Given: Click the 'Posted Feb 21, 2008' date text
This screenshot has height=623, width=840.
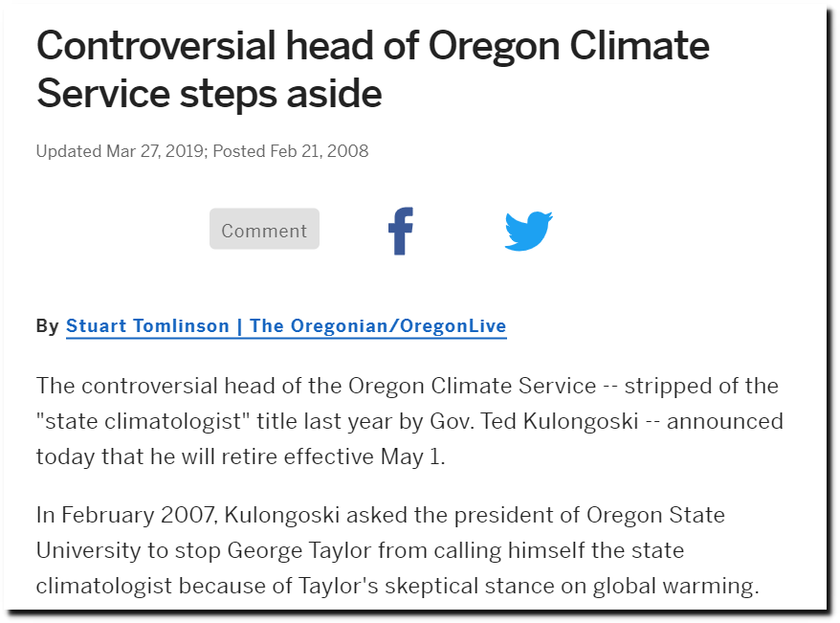Looking at the screenshot, I should click(290, 151).
